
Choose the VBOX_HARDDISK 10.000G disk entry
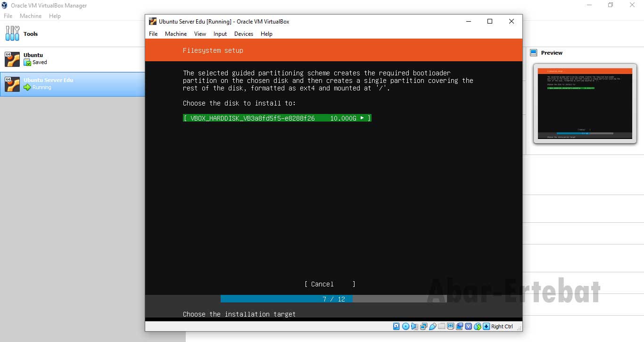coord(277,118)
